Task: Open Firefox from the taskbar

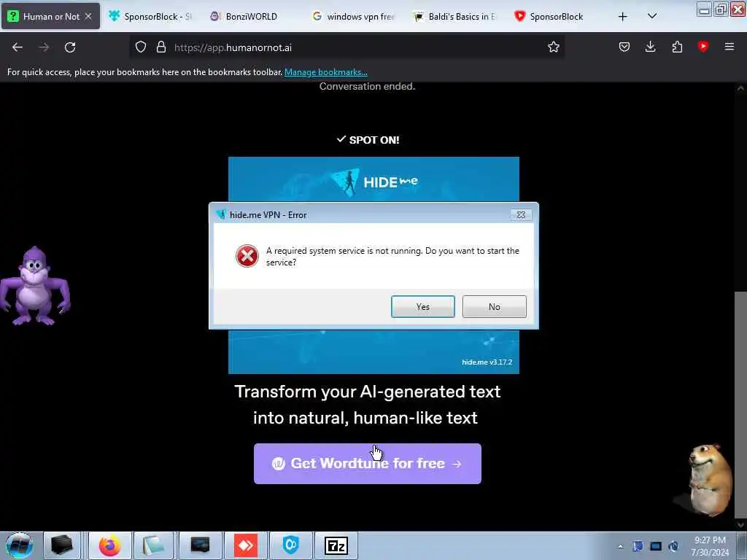Action: click(x=109, y=545)
